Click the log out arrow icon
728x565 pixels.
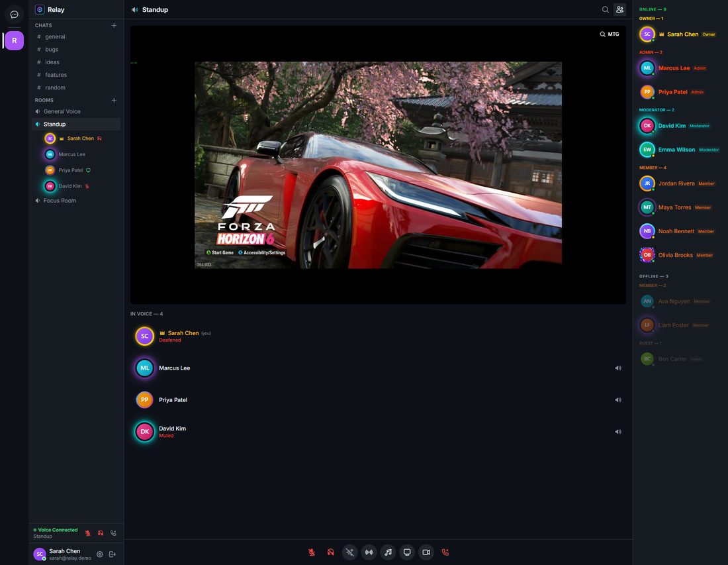[113, 554]
